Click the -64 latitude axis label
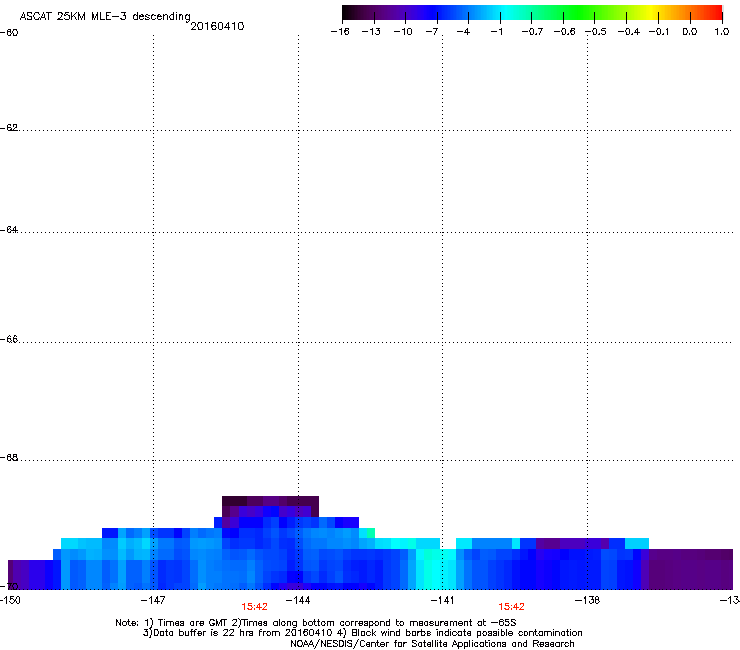The height and width of the screenshot is (650, 740). coord(9,230)
